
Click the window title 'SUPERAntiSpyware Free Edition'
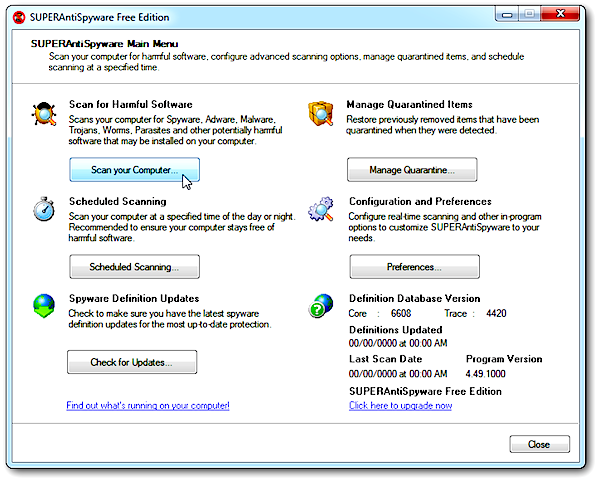point(99,17)
